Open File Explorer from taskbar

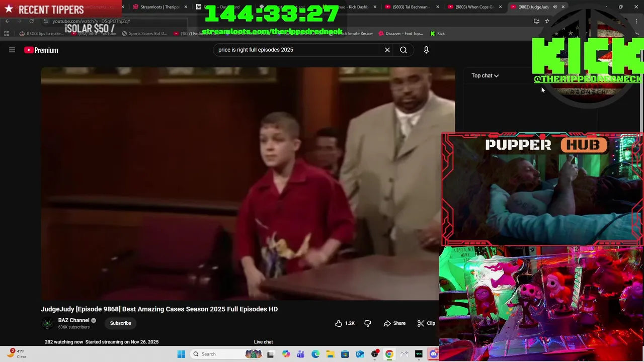pyautogui.click(x=330, y=354)
